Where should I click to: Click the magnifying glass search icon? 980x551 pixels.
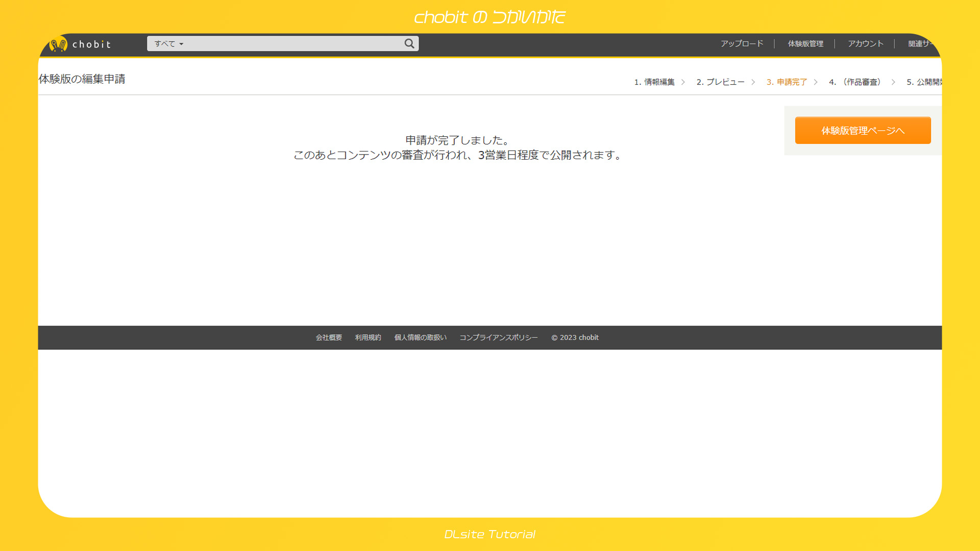pos(409,44)
